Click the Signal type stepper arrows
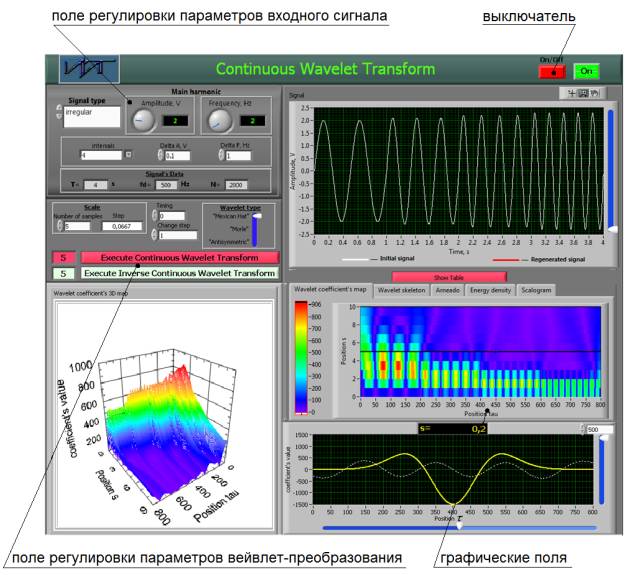This screenshot has width=630, height=575. (58, 114)
